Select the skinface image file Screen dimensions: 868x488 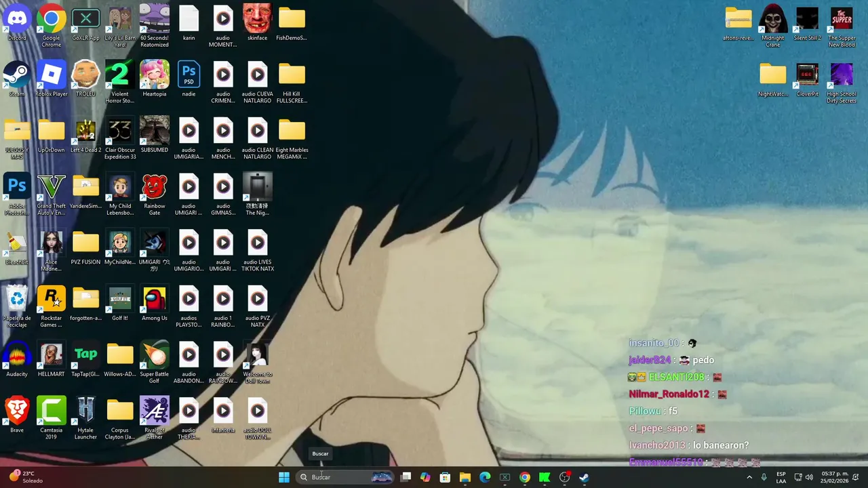pyautogui.click(x=257, y=23)
